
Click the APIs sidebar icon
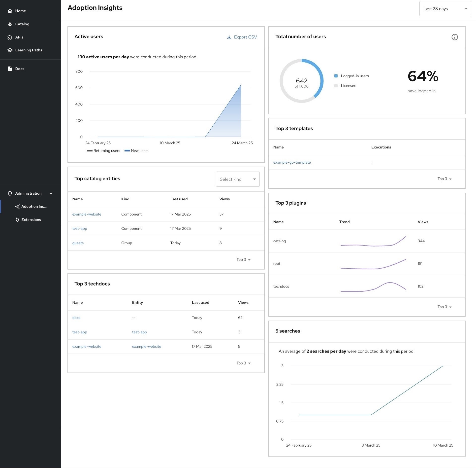coord(10,37)
